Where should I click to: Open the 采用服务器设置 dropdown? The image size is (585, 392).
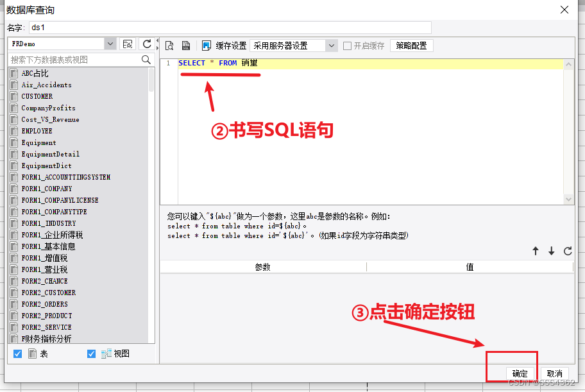(331, 46)
